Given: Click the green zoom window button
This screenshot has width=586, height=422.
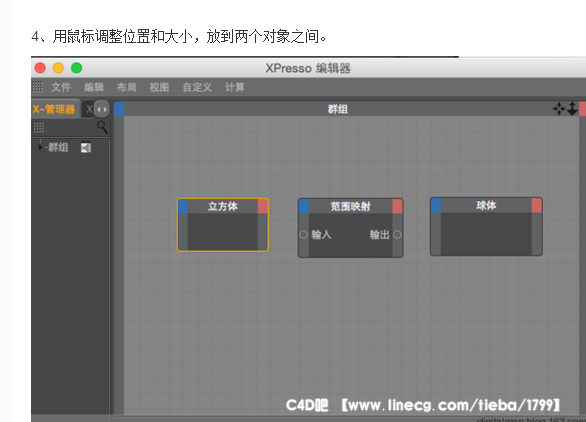Looking at the screenshot, I should coord(77,68).
